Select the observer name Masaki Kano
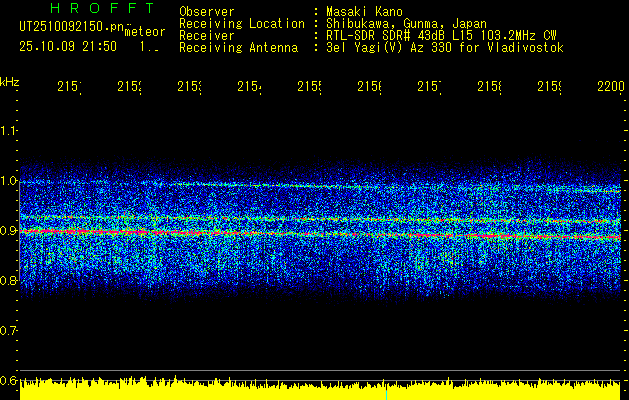The image size is (629, 400). pos(364,12)
